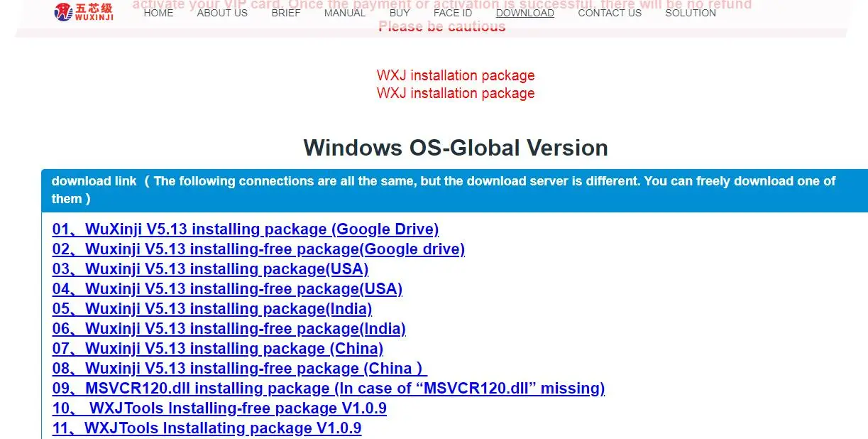Screen dimensions: 868x439
Task: Click the second red WXJ installation package text
Action: coord(456,93)
